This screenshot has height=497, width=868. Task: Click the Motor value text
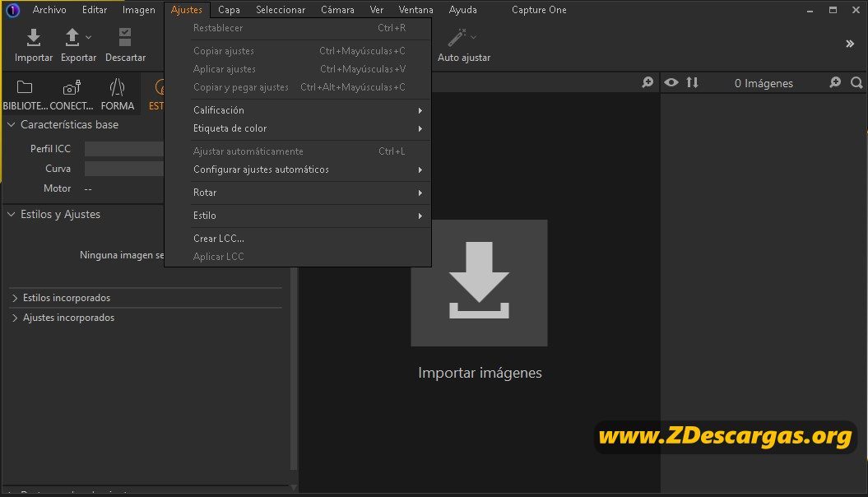click(88, 188)
